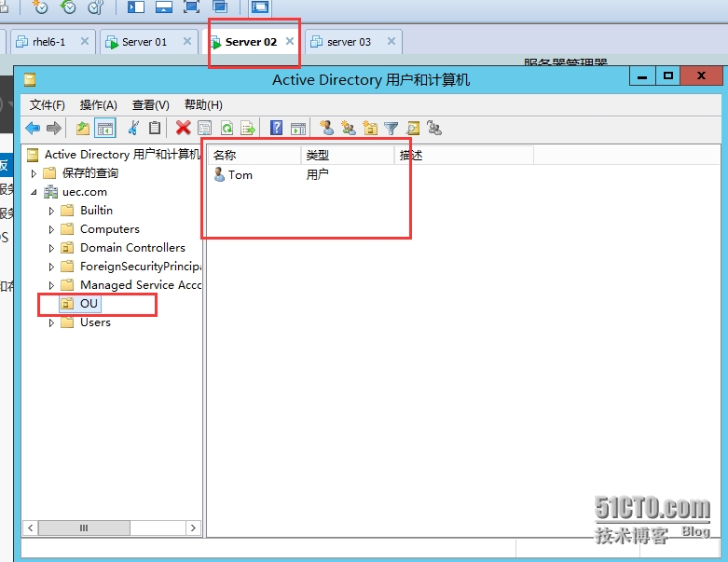Open the 查看(V) menu
The height and width of the screenshot is (562, 728).
150,105
